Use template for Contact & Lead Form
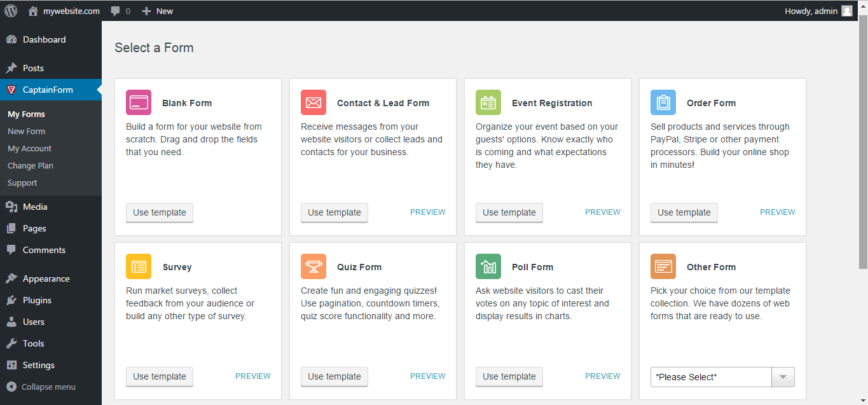Image resolution: width=868 pixels, height=405 pixels. 334,212
